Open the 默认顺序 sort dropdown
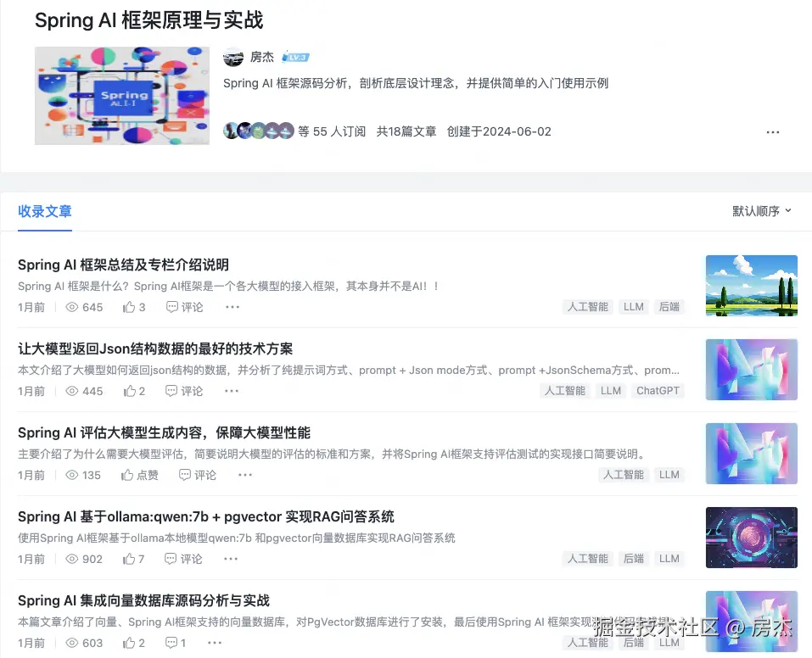 coord(762,210)
